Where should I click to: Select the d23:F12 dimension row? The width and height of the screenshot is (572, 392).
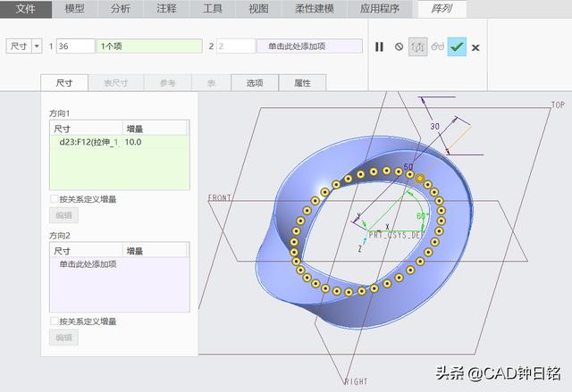click(x=86, y=142)
